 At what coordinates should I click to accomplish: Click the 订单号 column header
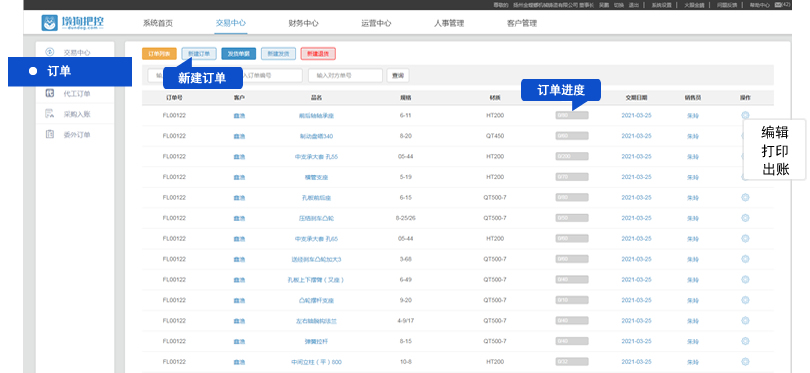pyautogui.click(x=174, y=97)
